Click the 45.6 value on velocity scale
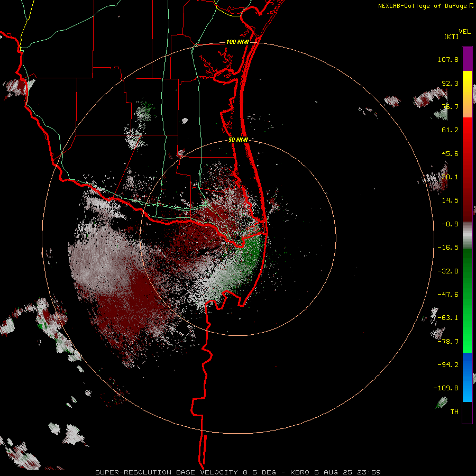Screen dimensions: 476x476 (x=450, y=153)
